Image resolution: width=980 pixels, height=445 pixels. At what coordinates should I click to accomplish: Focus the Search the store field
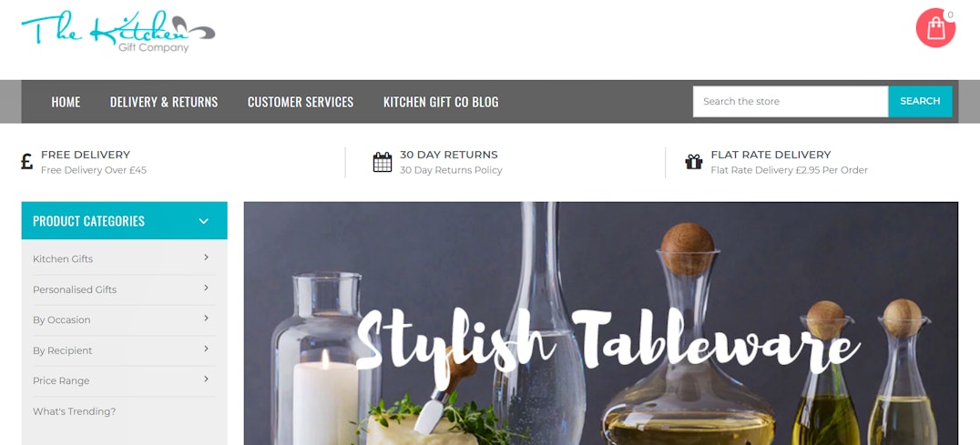pos(791,101)
